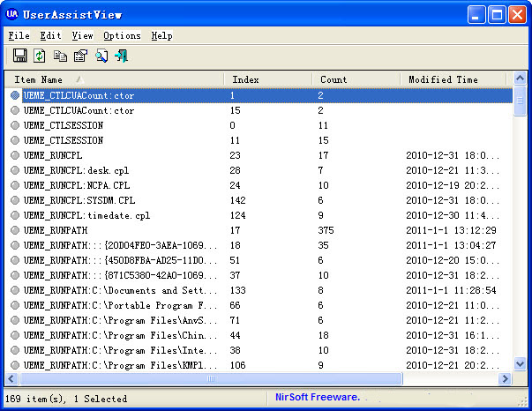Open the View menu
Screen dimensions: 532x411
(82, 36)
